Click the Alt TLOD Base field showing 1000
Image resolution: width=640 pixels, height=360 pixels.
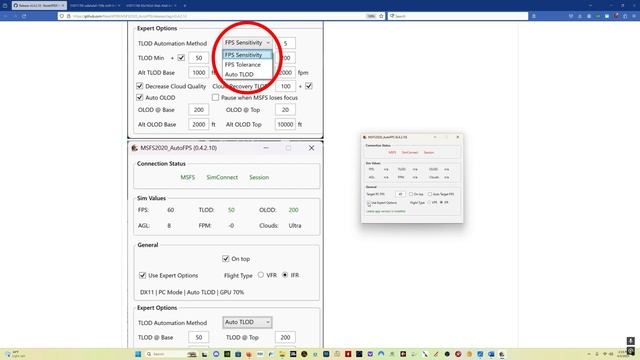point(199,73)
